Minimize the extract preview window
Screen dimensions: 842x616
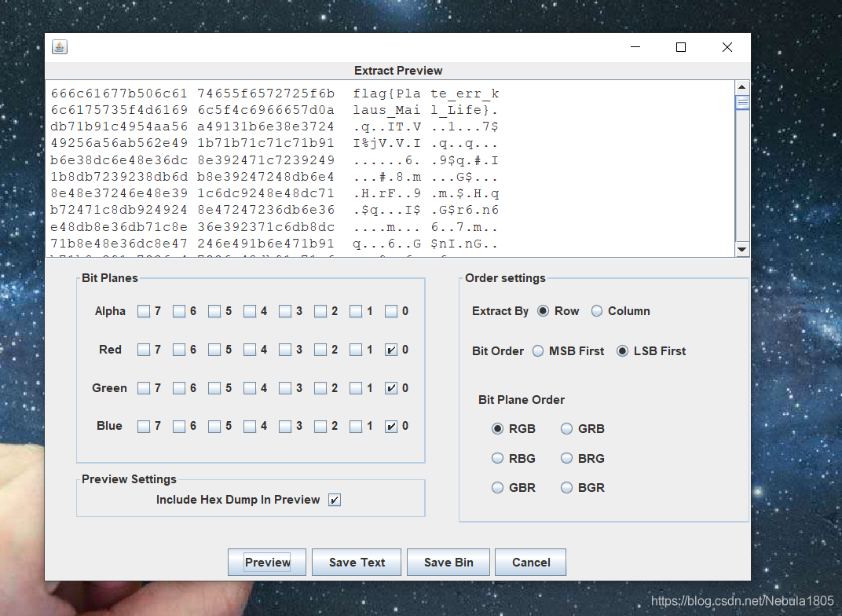635,47
